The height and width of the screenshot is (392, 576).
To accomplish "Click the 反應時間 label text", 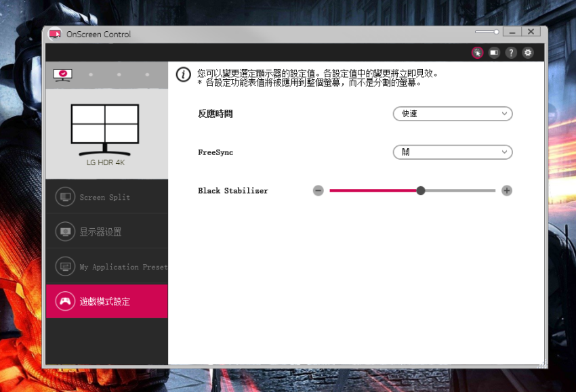I will coord(215,114).
